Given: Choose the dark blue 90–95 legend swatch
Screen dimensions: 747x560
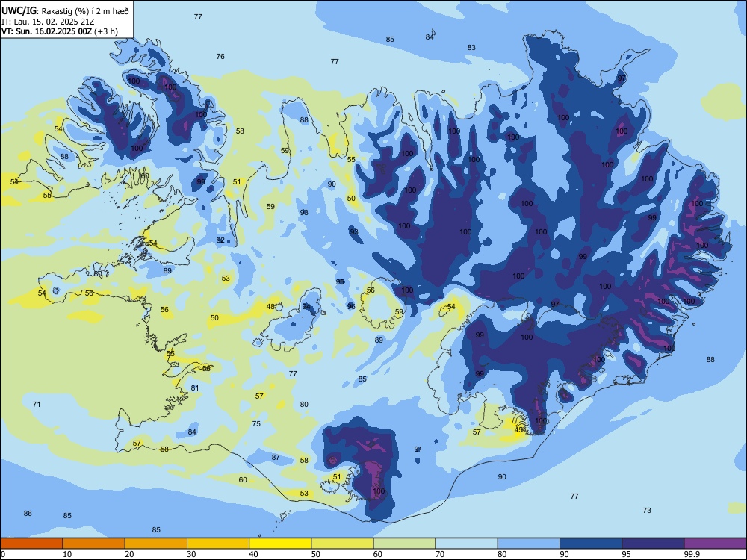Looking at the screenshot, I should point(591,544).
